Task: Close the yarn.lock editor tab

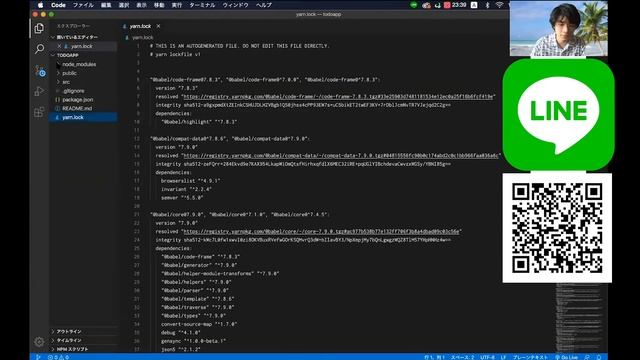Action: (158, 26)
